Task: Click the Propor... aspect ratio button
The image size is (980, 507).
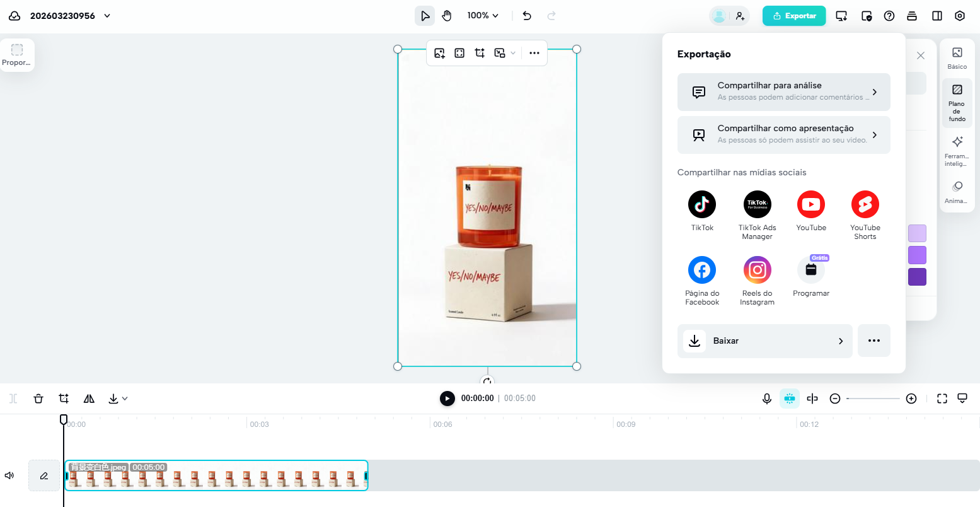Action: pos(17,55)
